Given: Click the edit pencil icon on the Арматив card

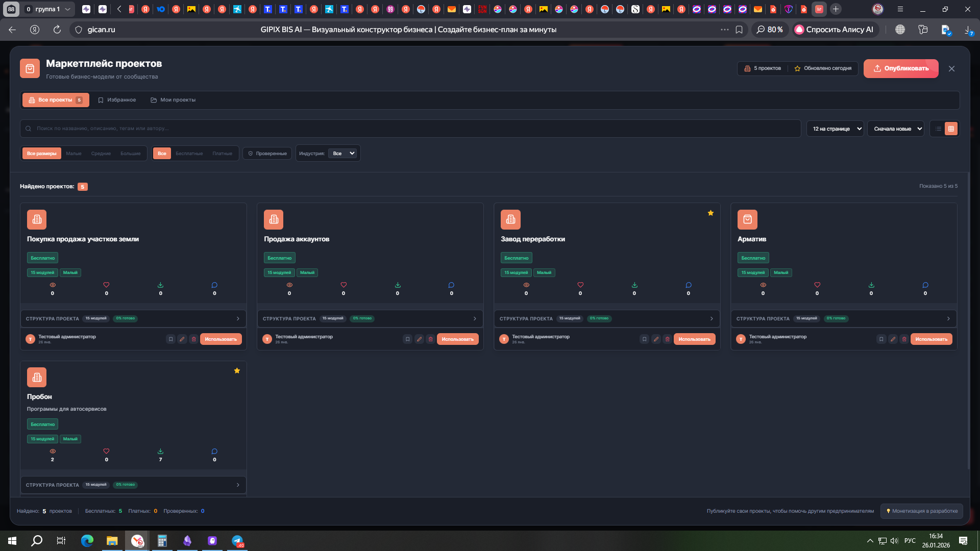Looking at the screenshot, I should [x=893, y=339].
